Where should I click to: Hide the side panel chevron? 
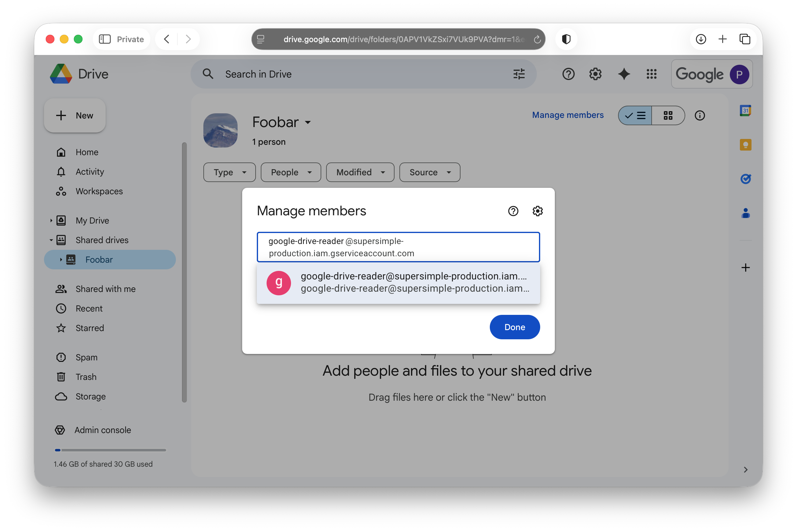pos(745,470)
